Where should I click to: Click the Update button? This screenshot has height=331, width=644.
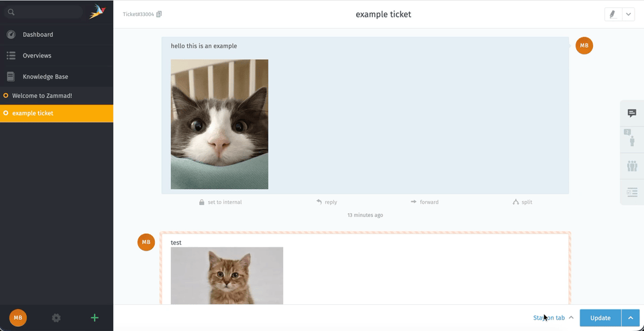pyautogui.click(x=600, y=318)
